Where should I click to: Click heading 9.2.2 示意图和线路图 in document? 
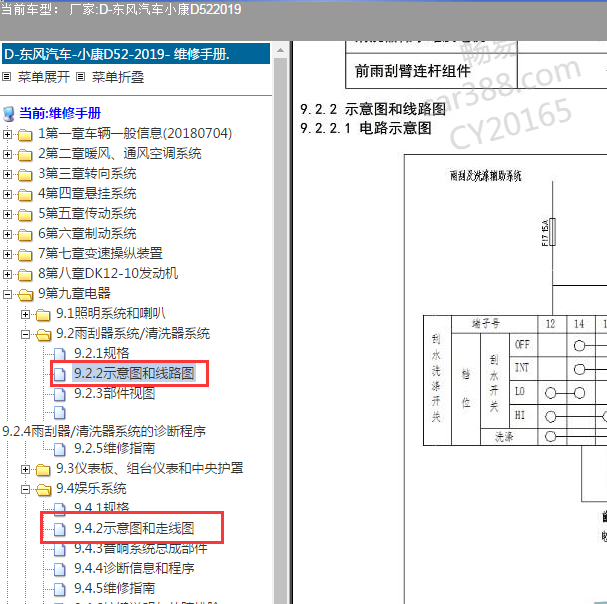(x=373, y=110)
